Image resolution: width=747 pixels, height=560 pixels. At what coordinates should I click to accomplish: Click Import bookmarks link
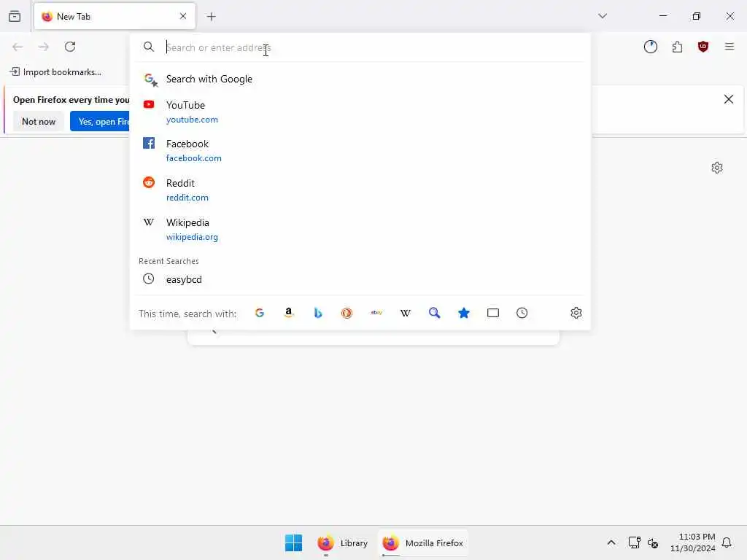(x=55, y=72)
